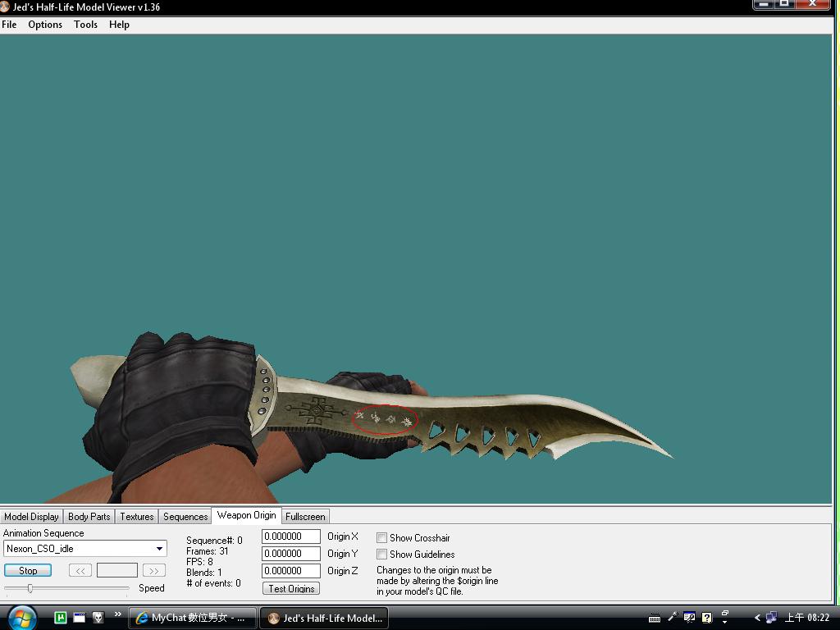The height and width of the screenshot is (630, 840).
Task: Show hidden system tray icons
Action: (757, 618)
